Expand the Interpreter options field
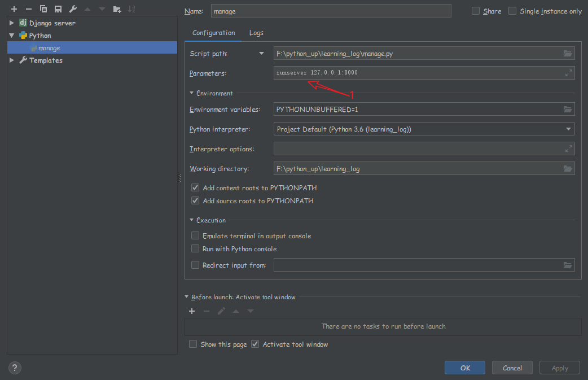The image size is (588, 380). (569, 148)
